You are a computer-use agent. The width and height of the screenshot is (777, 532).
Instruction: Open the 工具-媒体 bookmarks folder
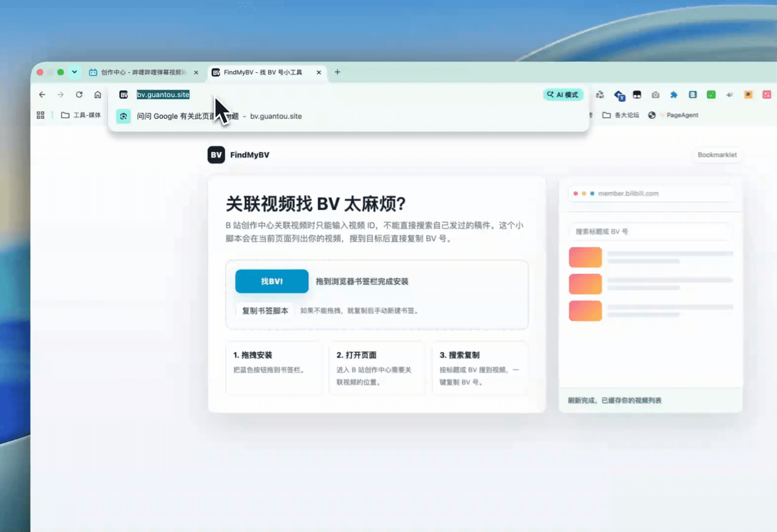(x=81, y=115)
